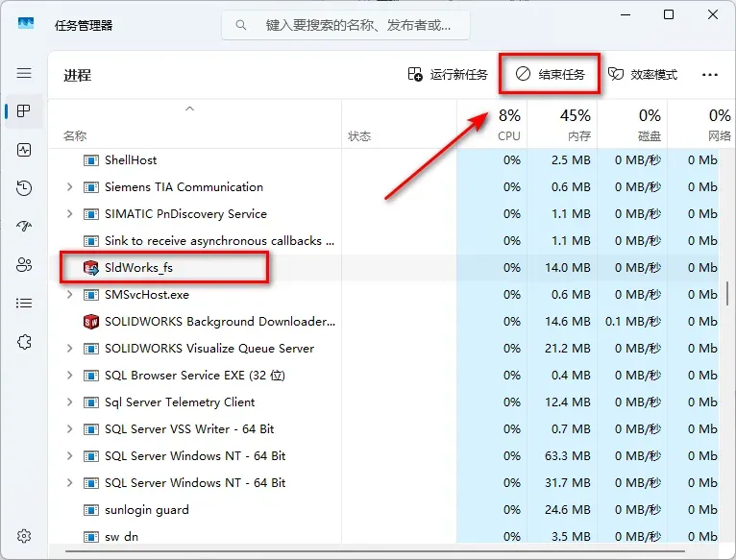Open the Details sidebar icon
The height and width of the screenshot is (560, 736).
coord(24,304)
